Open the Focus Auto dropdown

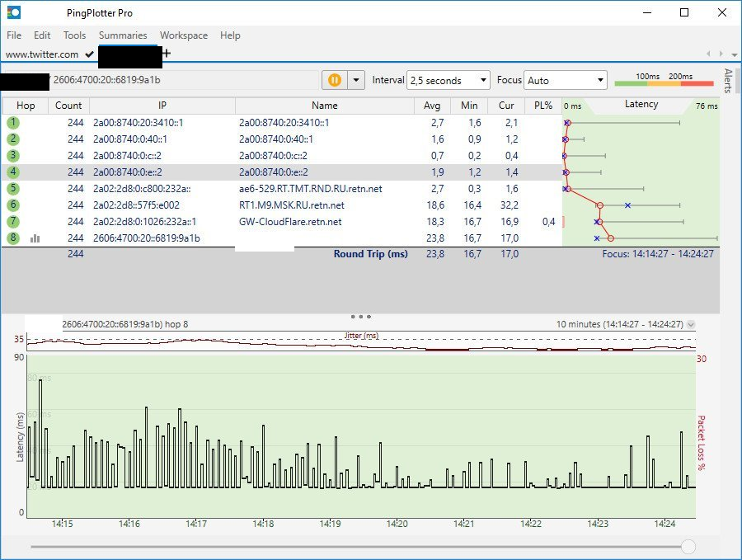click(565, 80)
